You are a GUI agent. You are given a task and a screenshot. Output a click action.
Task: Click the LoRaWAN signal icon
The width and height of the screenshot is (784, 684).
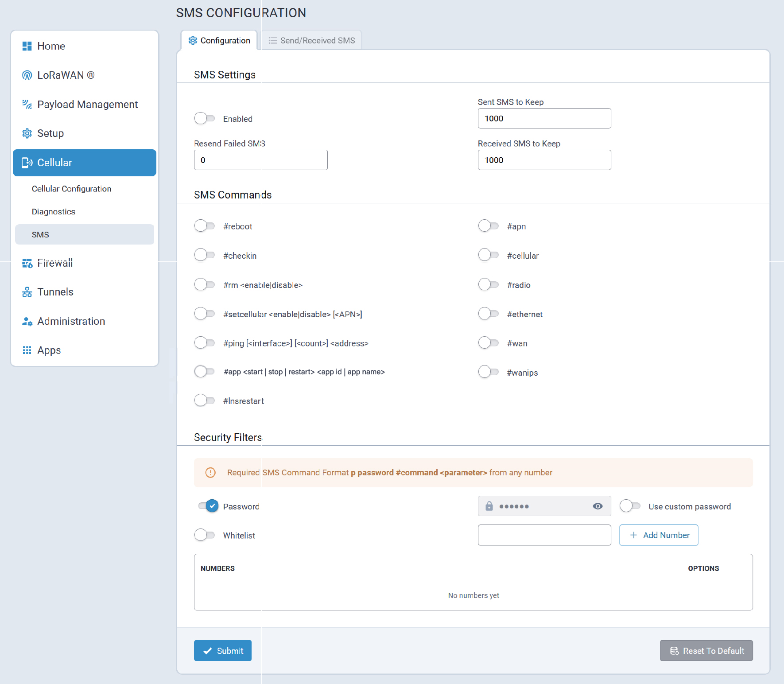tap(27, 75)
